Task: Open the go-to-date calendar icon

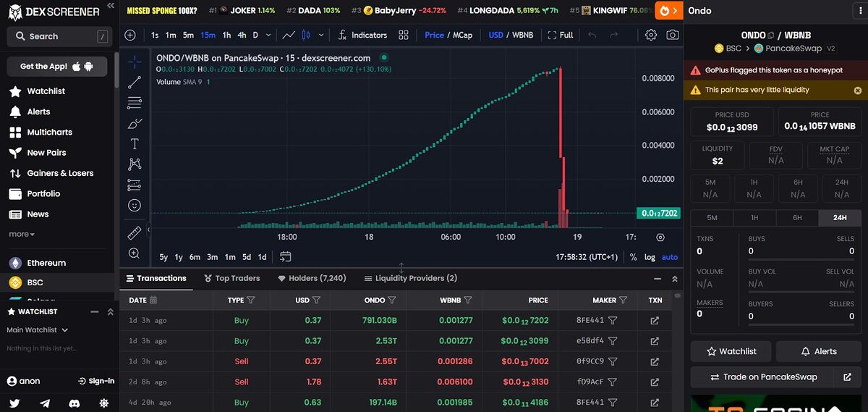Action: (286, 257)
